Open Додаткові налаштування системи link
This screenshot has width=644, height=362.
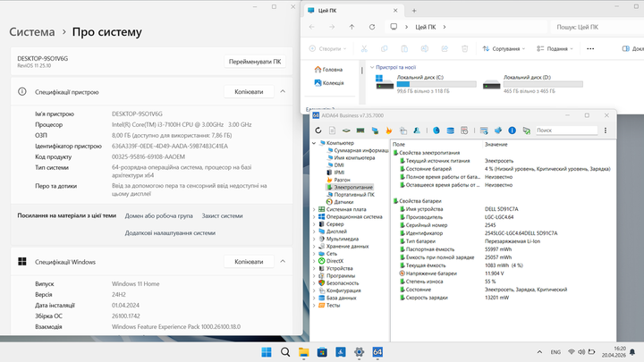pos(170,233)
